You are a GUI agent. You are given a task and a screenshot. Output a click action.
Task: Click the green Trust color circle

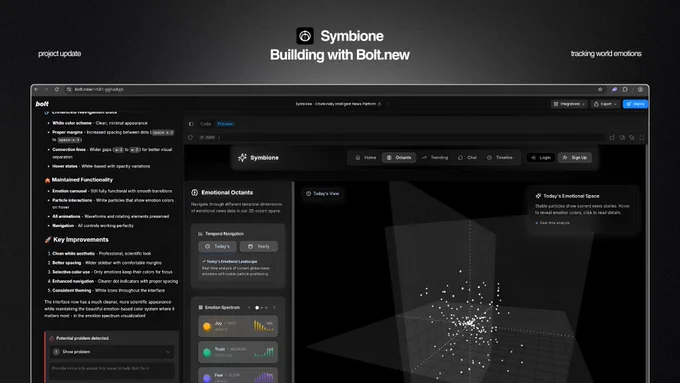click(207, 352)
